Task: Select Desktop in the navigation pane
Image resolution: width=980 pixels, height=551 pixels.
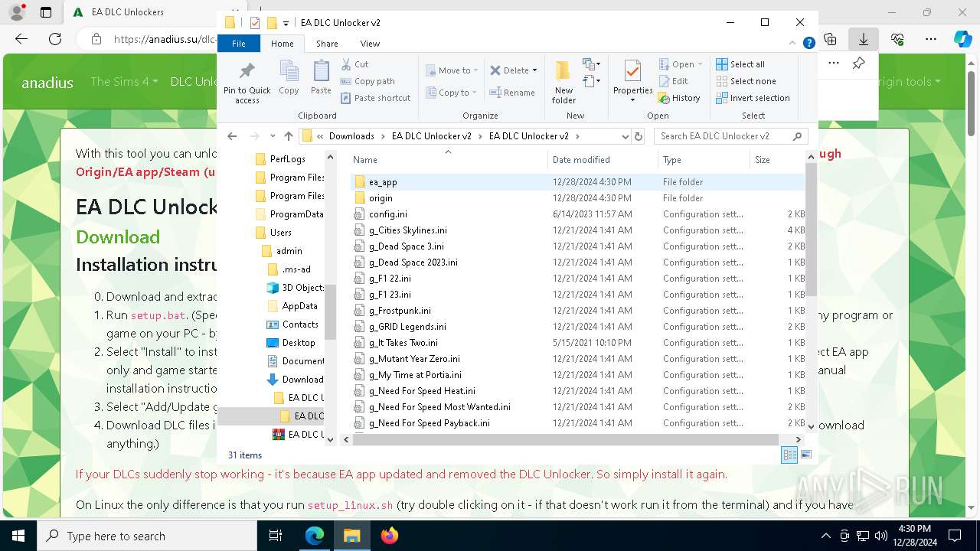Action: click(299, 343)
